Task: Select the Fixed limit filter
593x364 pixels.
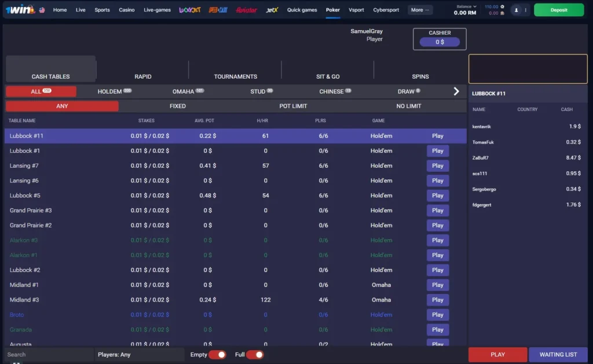Action: coord(177,106)
